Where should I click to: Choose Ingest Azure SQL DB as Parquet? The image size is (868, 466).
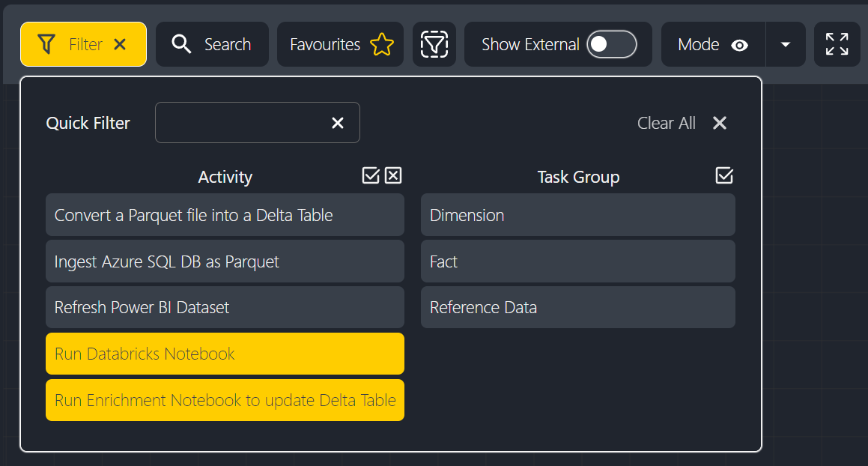coord(225,261)
